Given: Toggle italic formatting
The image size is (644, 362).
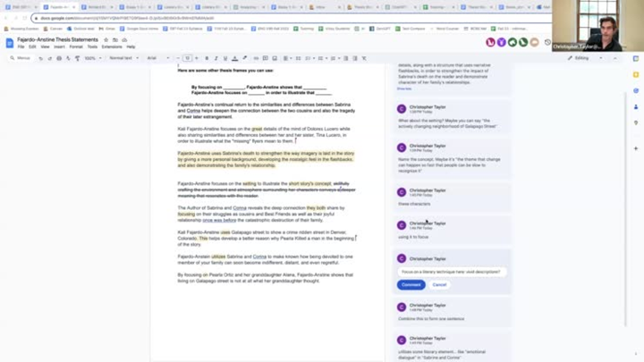Looking at the screenshot, I should pos(216,58).
